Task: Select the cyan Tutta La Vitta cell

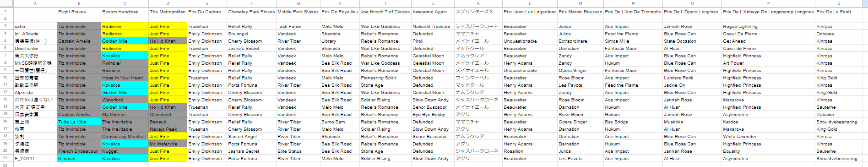Action: 79,122
